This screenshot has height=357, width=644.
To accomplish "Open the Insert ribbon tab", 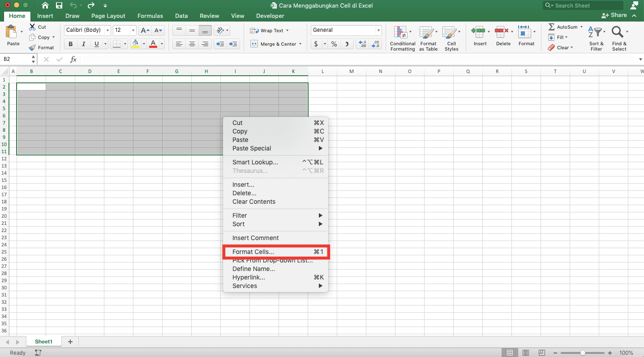I will tap(45, 16).
